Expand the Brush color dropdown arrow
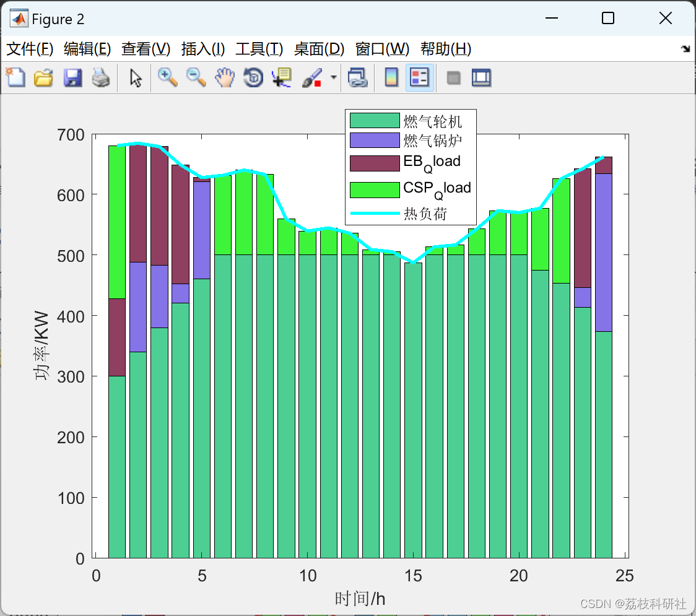The image size is (696, 616). point(333,77)
